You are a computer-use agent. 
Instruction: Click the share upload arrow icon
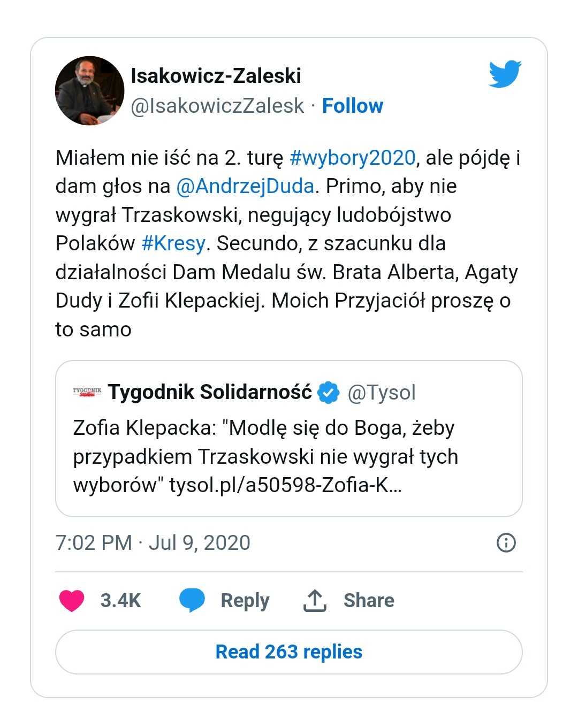tap(315, 600)
